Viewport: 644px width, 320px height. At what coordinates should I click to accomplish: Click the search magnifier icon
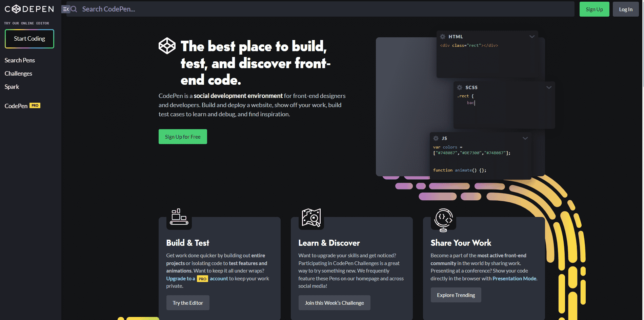[x=74, y=9]
